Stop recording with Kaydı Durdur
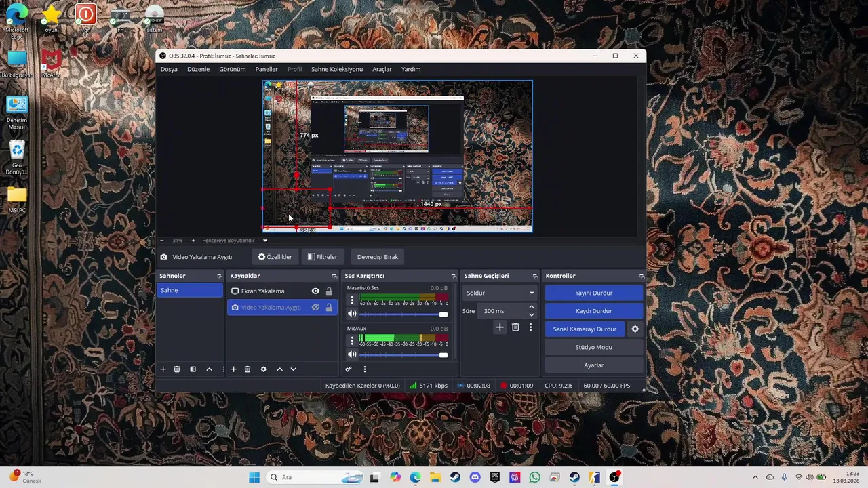 (593, 311)
